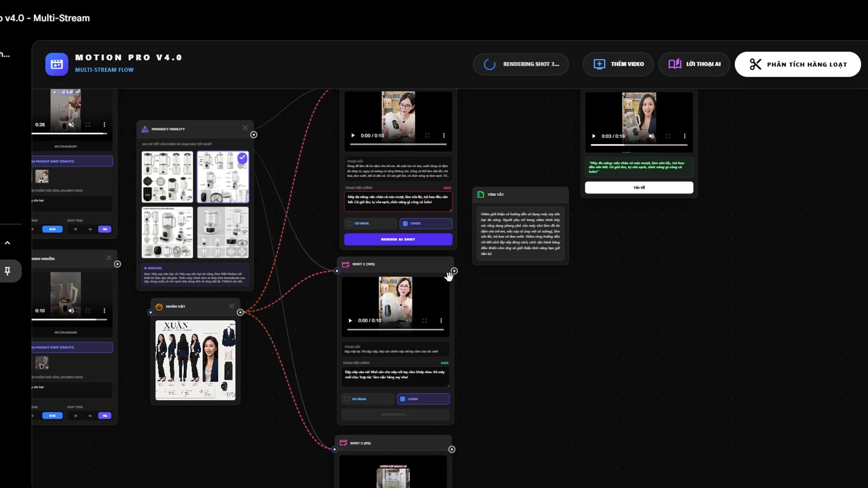Seek on the Shot 2 video progress bar
This screenshot has width=868, height=488.
pos(395,330)
